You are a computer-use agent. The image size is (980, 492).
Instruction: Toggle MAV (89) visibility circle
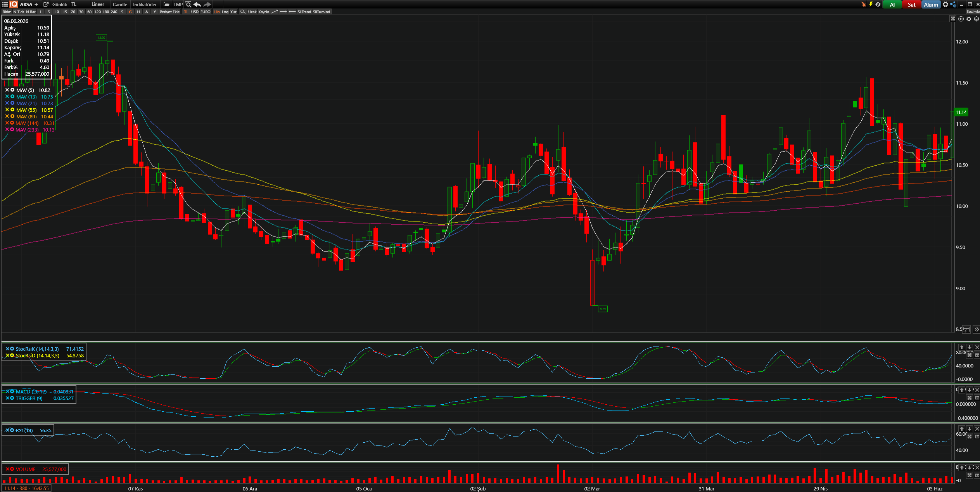tap(12, 116)
